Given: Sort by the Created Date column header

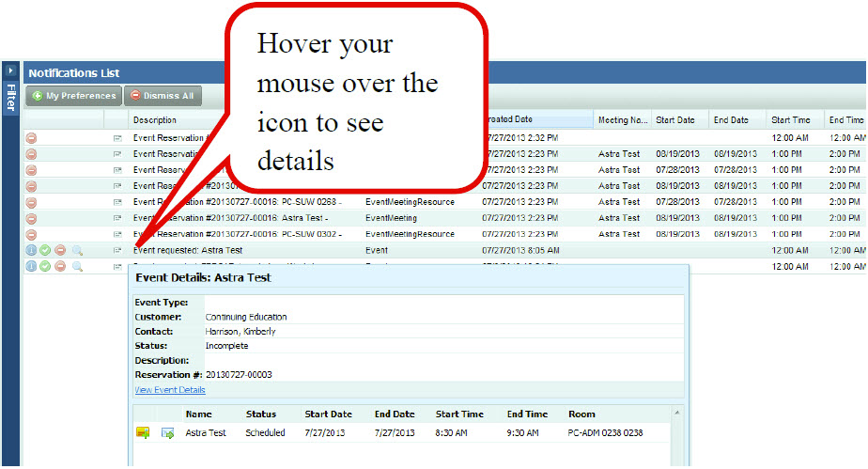Looking at the screenshot, I should click(x=508, y=119).
